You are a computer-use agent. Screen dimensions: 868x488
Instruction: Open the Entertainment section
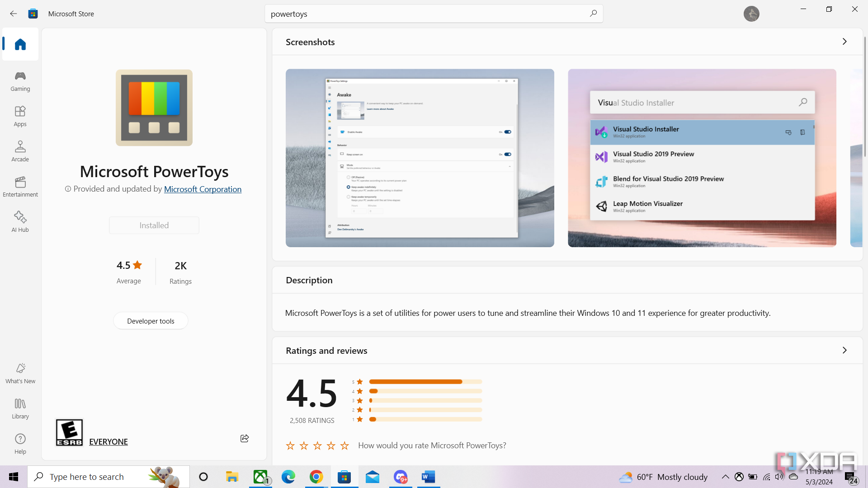tap(20, 187)
